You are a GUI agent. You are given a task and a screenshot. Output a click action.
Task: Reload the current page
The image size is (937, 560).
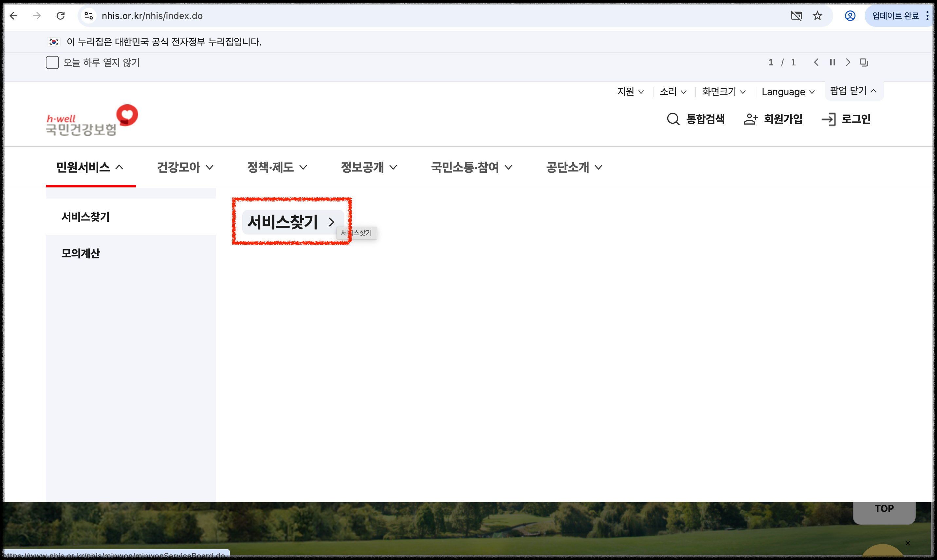61,16
